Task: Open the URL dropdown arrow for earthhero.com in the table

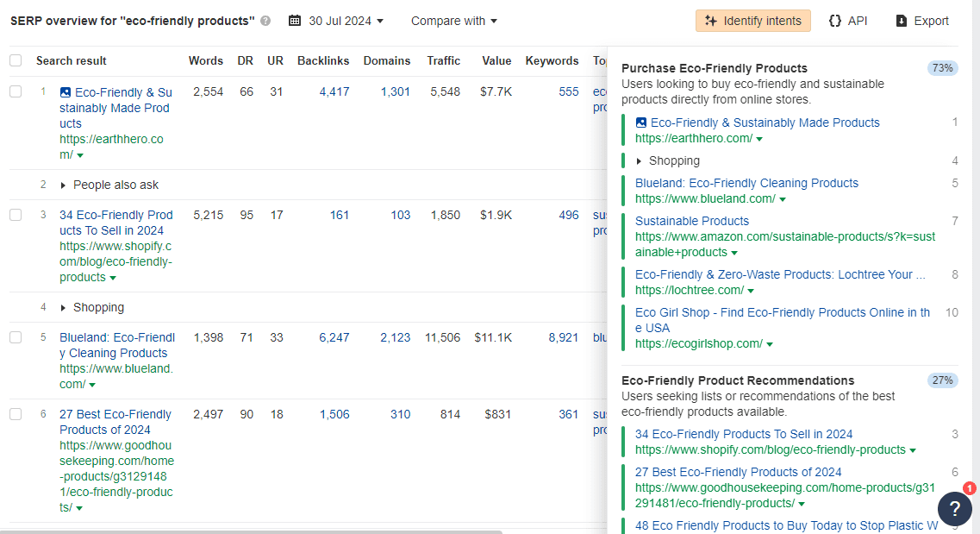Action: point(80,155)
